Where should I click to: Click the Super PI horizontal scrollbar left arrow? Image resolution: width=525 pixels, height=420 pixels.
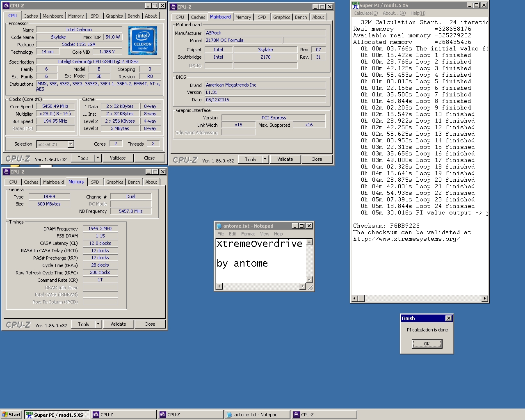point(355,299)
